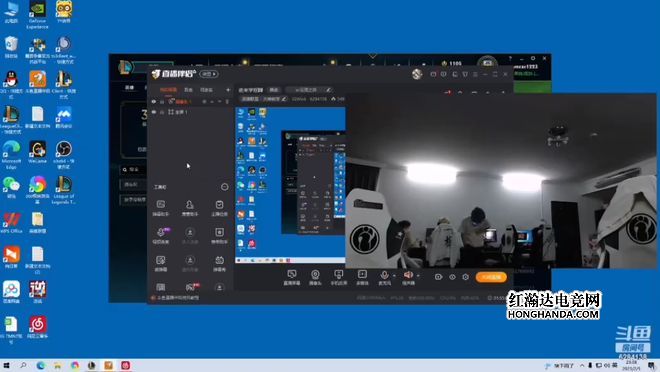This screenshot has width=660, height=372.
Task: Click small button beside room title
Action: point(274,90)
